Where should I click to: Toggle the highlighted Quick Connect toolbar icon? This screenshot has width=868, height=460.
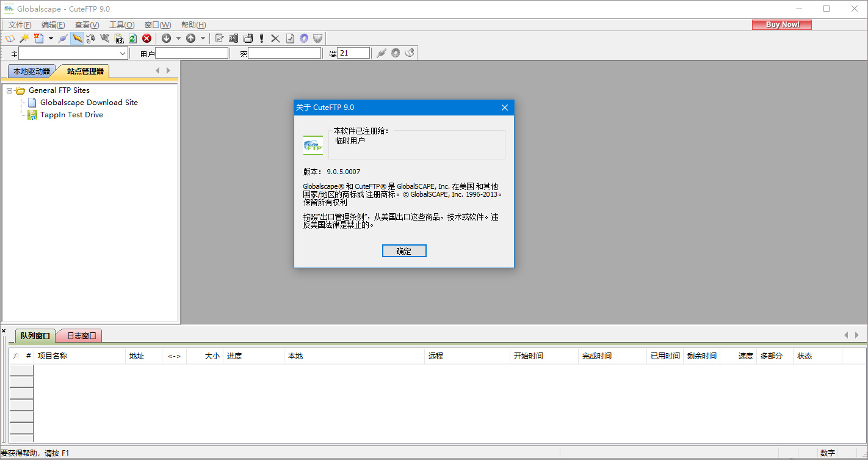(77, 38)
